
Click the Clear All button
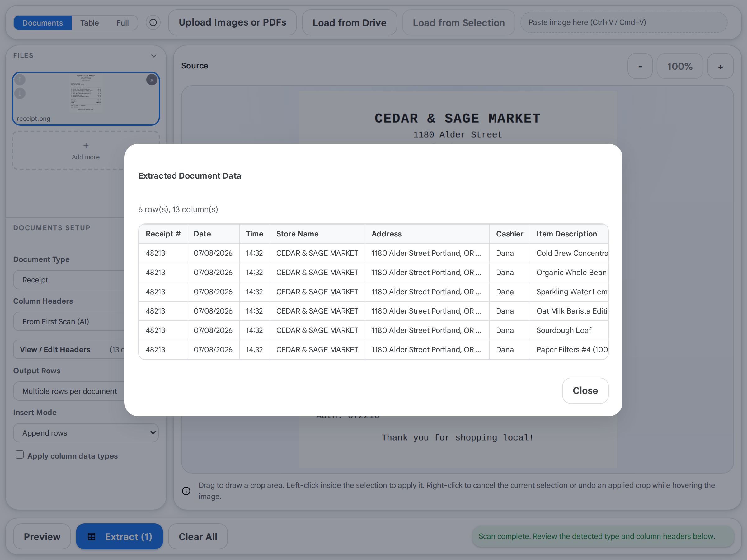(x=198, y=536)
